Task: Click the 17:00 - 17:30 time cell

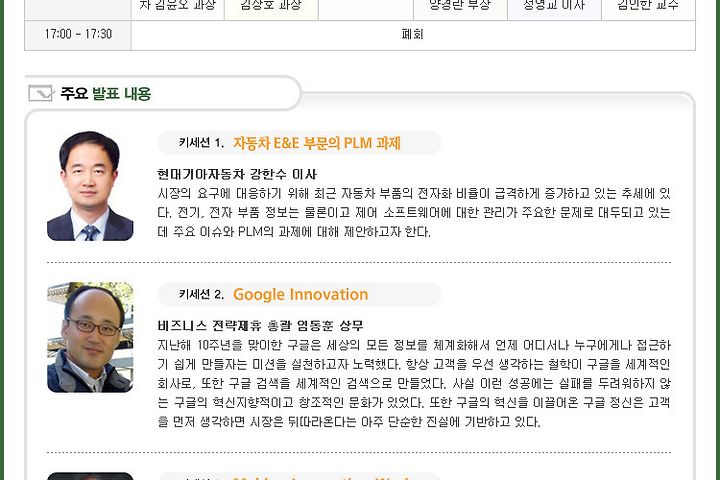Action: [78, 34]
